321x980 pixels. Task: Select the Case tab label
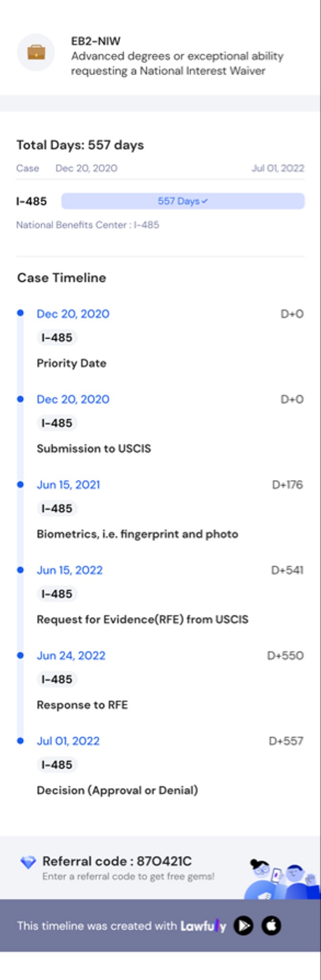point(28,168)
